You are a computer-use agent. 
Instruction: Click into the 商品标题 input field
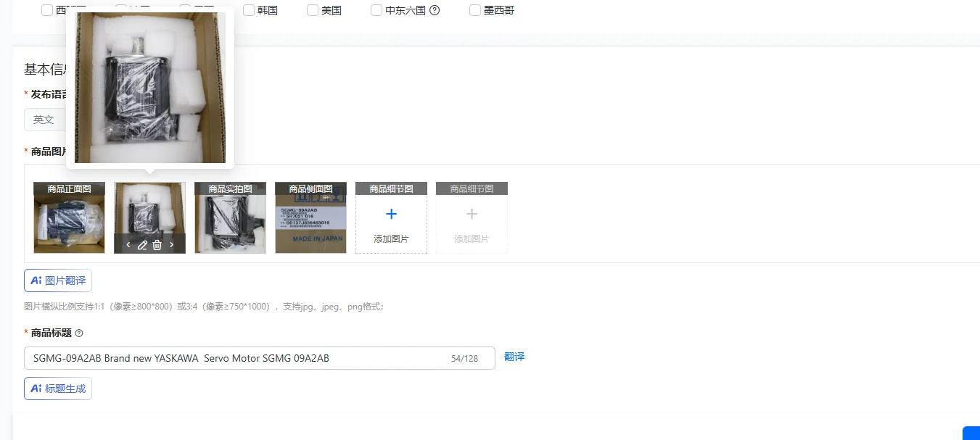(x=260, y=358)
